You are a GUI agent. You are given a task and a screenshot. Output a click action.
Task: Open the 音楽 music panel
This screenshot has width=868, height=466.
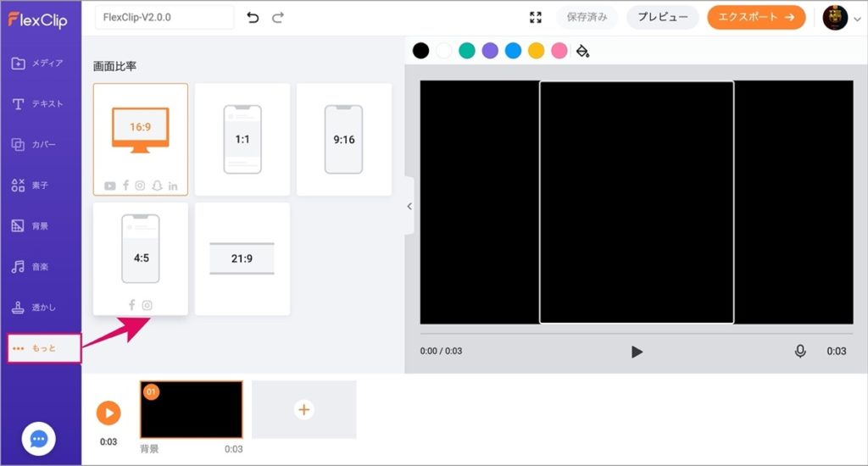[31, 267]
